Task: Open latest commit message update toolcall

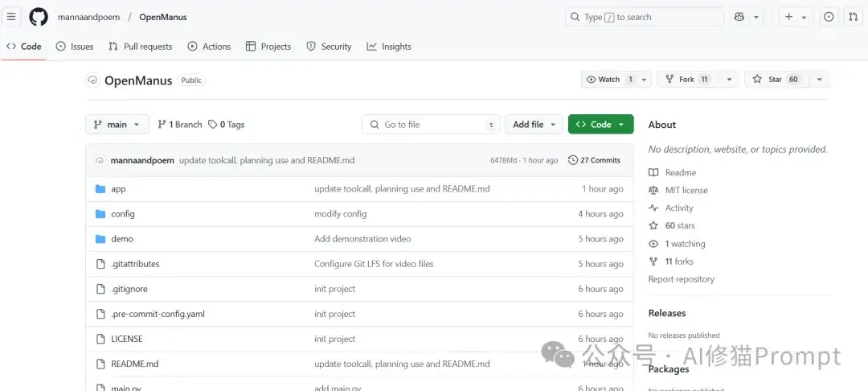Action: 267,160
